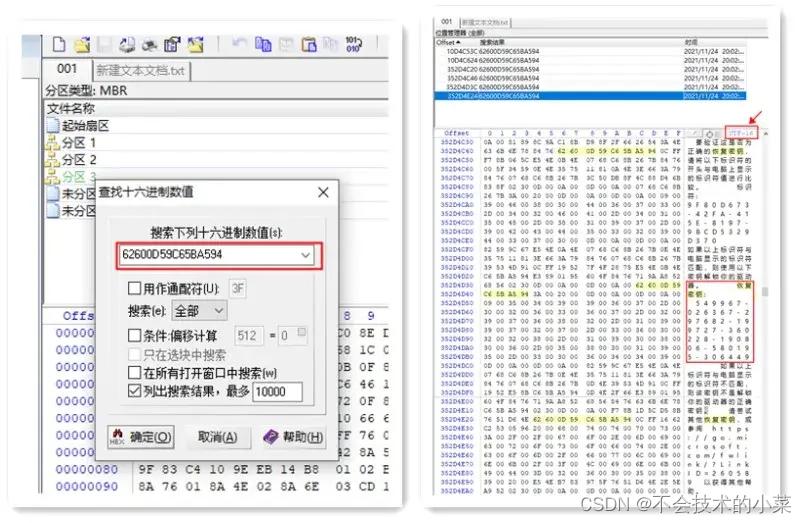This screenshot has height=523, width=807.
Task: Click the New file toolbar icon
Action: [x=59, y=45]
